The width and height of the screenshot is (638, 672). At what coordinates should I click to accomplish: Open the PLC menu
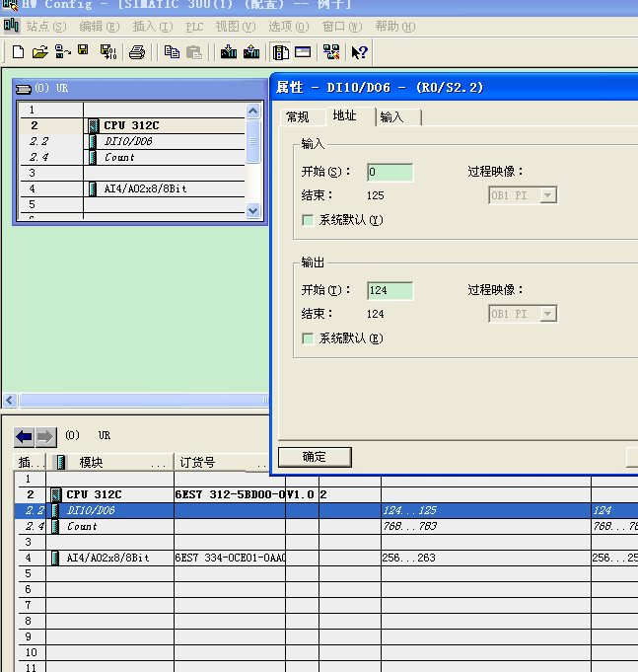(x=194, y=27)
